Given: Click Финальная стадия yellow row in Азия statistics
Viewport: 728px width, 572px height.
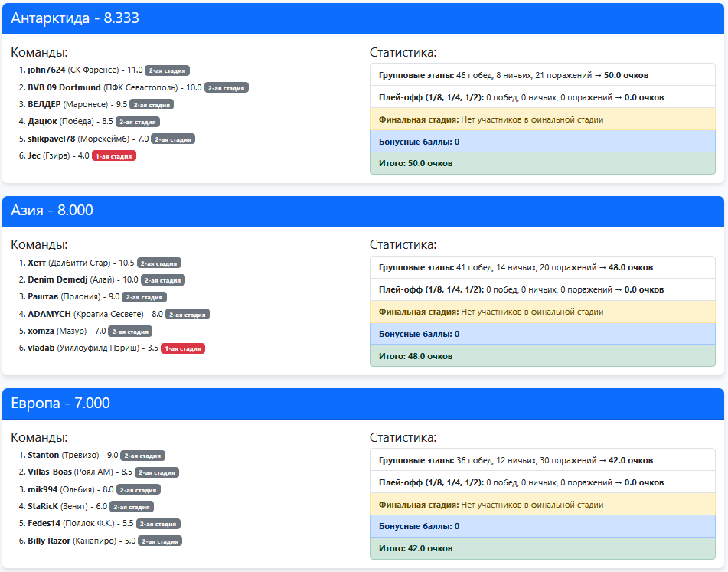Looking at the screenshot, I should pos(542,312).
